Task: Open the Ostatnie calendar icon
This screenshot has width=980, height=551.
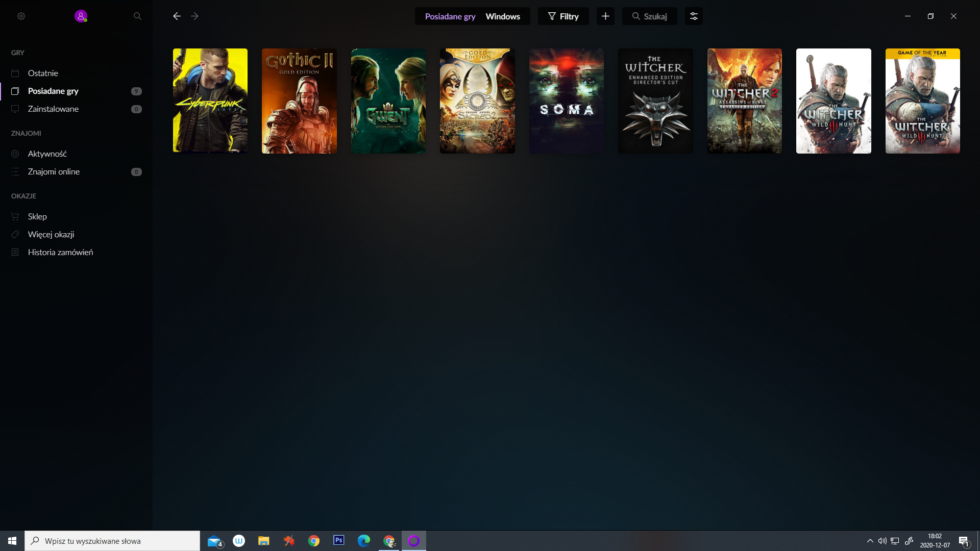Action: pyautogui.click(x=15, y=73)
